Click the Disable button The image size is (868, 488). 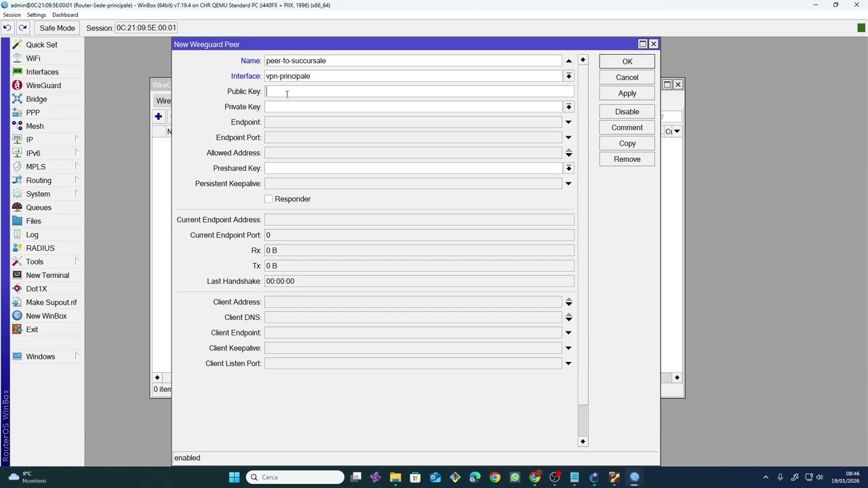627,112
